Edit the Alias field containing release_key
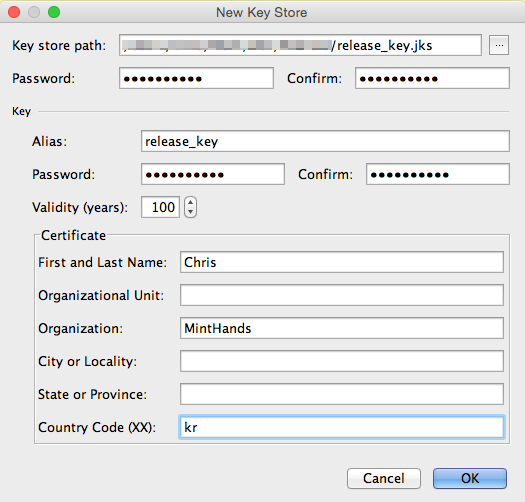The height and width of the screenshot is (502, 525). pyautogui.click(x=325, y=141)
